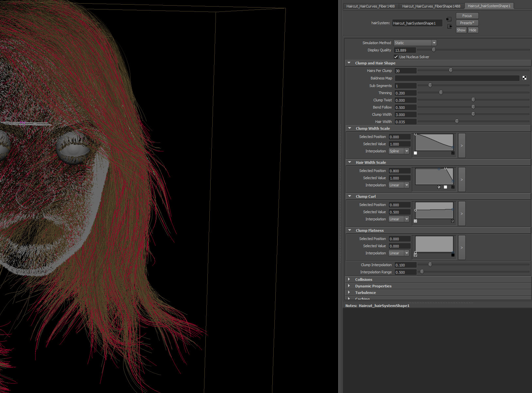Select end control point on Clump Width Scale curve

tap(453, 147)
